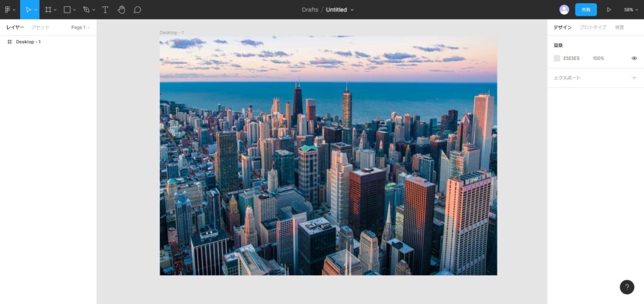Select the Pen tool
644x304 pixels.
(86, 9)
